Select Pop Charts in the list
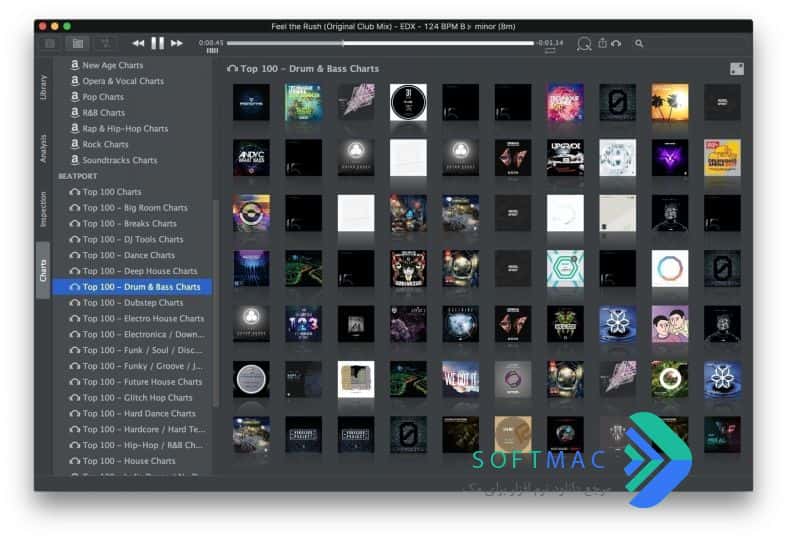The width and height of the screenshot is (787, 540). tap(97, 97)
